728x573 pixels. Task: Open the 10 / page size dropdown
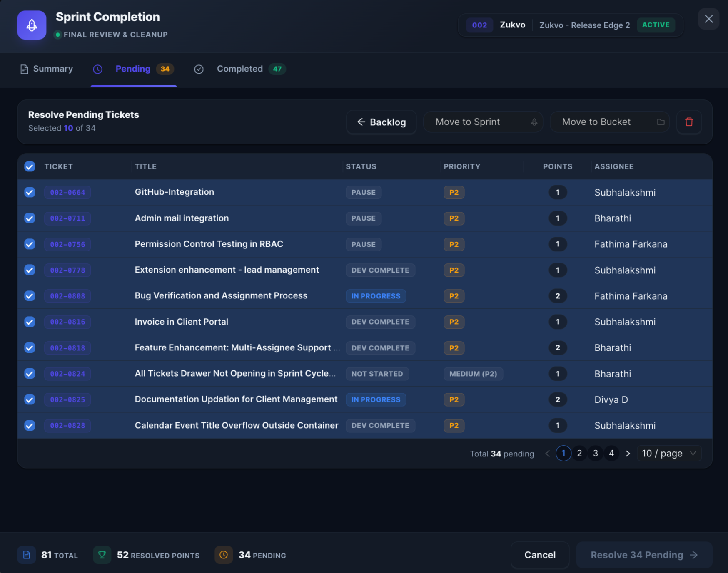point(669,454)
